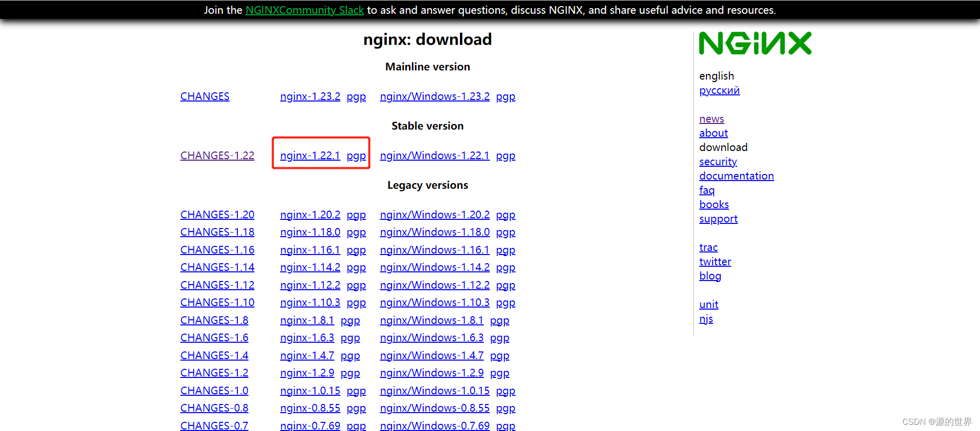This screenshot has height=431, width=980.
Task: Download nginx-1.14.2 source
Action: [x=310, y=267]
